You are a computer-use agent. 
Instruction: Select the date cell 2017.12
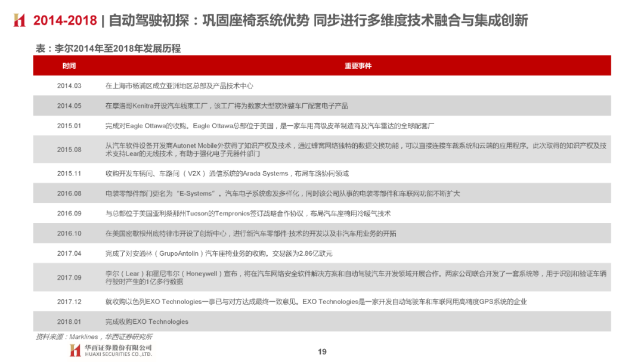click(69, 302)
